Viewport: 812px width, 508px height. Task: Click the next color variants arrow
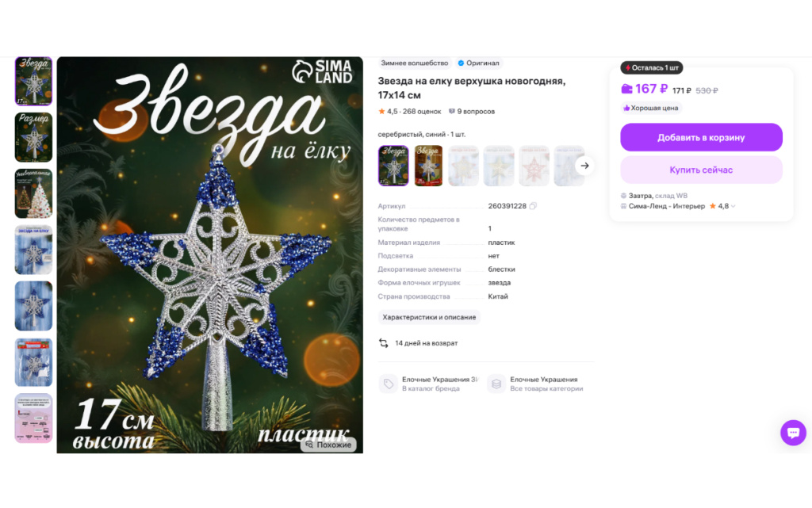tap(584, 166)
